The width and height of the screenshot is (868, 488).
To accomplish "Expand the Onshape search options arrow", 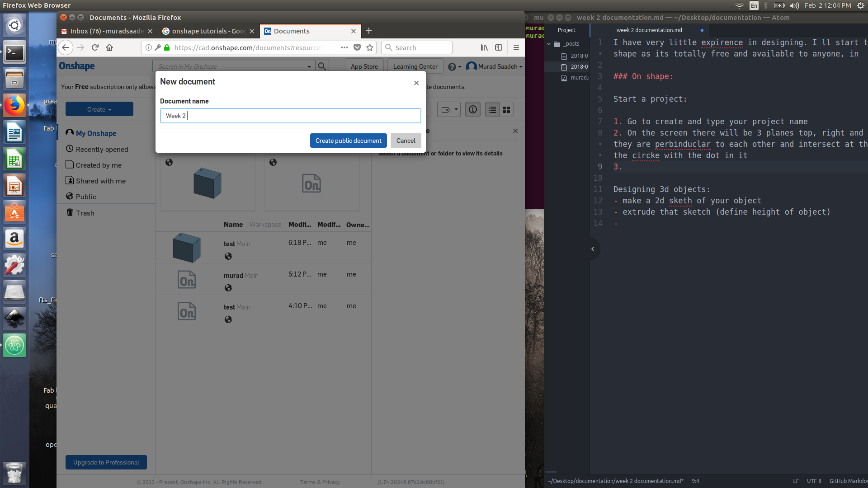I will (309, 66).
